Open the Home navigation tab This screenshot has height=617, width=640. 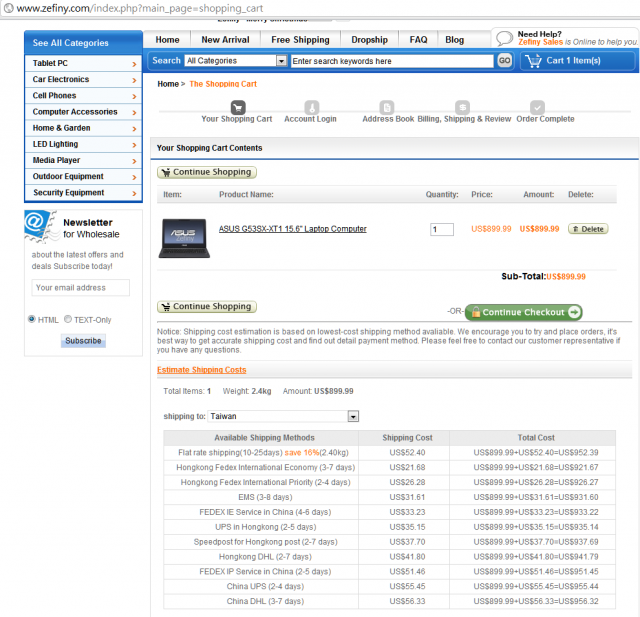point(167,40)
